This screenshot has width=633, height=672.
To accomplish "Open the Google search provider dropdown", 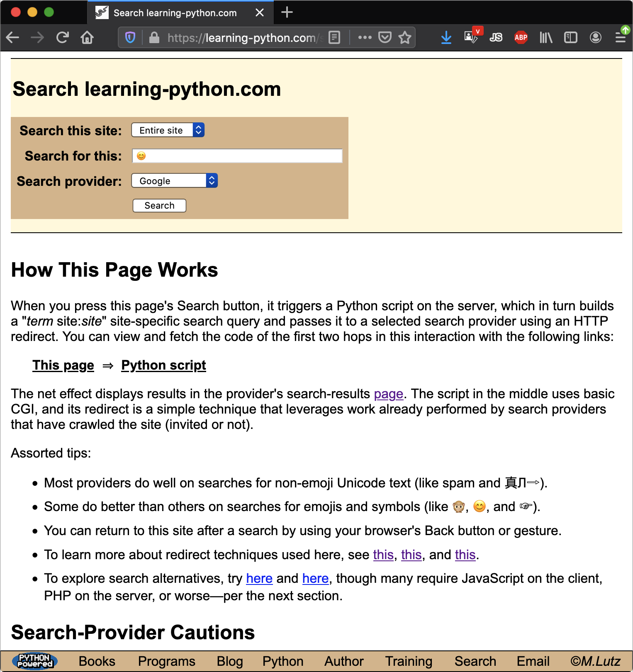I will 175,181.
